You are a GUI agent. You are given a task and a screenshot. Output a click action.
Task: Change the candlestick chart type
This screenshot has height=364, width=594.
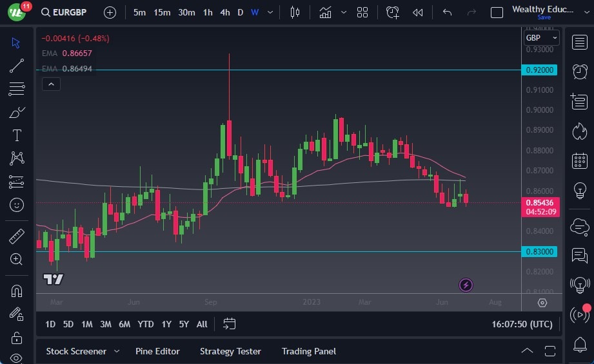coord(295,12)
